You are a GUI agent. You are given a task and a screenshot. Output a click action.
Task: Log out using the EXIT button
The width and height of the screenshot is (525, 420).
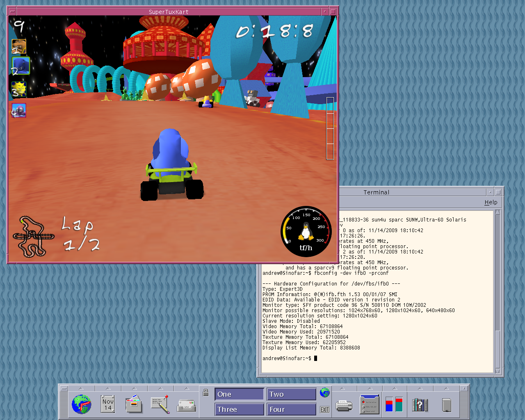(x=325, y=409)
